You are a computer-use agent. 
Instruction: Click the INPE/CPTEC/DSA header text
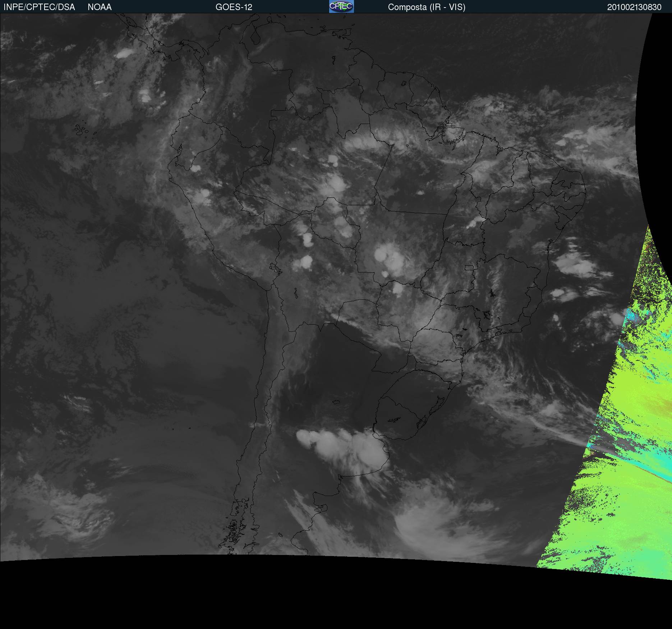[x=39, y=7]
